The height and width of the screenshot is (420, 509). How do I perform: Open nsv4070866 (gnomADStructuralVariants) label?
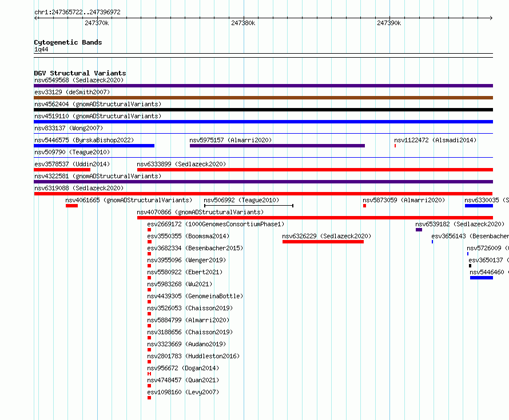200,212
